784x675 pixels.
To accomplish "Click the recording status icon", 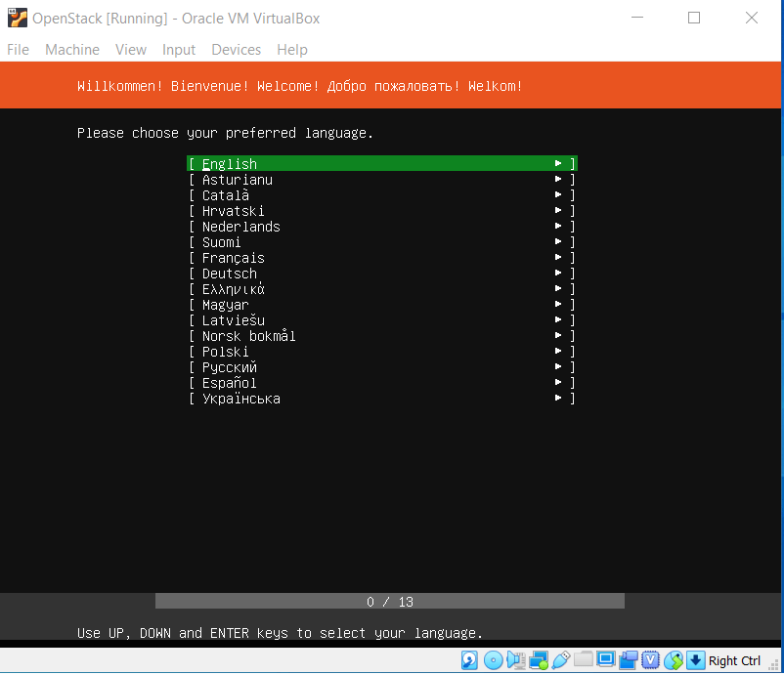I will 629,660.
